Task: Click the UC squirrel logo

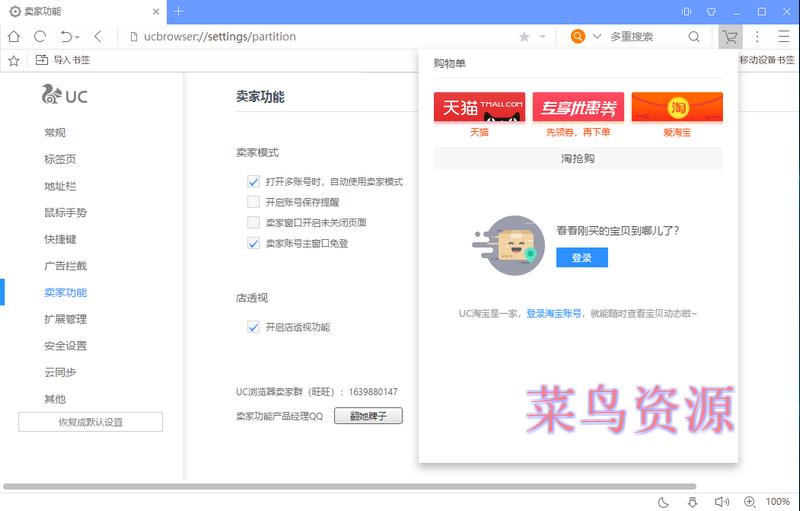Action: click(x=65, y=95)
